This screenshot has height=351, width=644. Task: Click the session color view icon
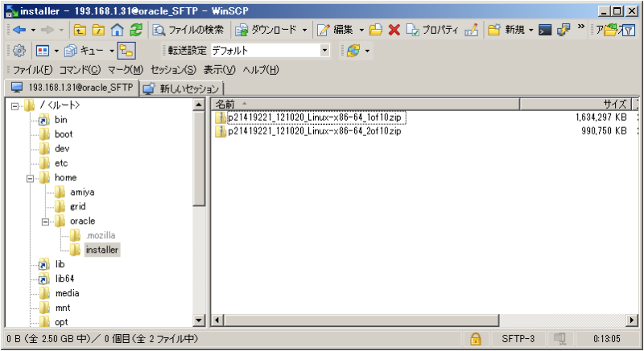43,51
